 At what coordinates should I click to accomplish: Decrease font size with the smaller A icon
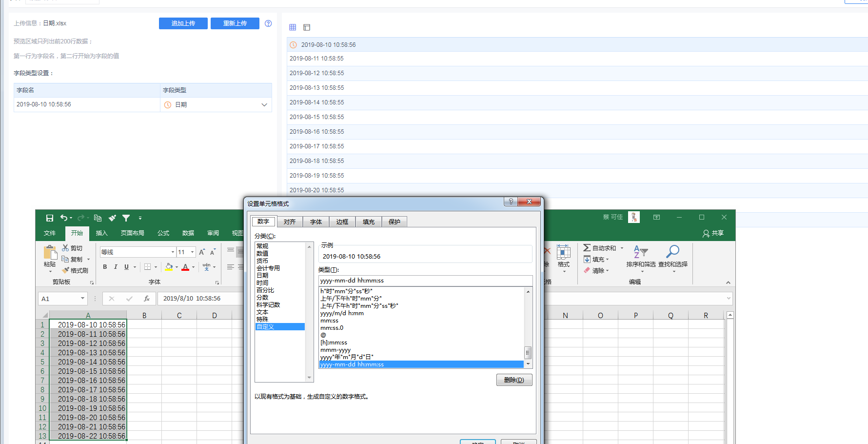pos(213,252)
